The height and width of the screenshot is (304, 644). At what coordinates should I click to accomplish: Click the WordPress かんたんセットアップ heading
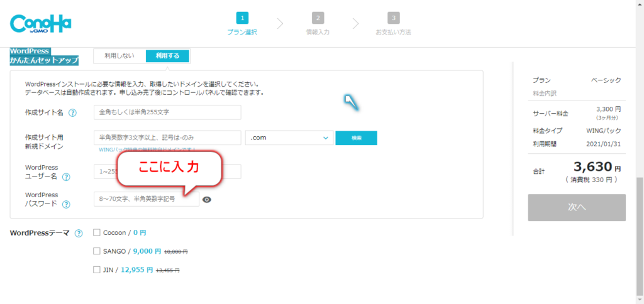[x=44, y=56]
